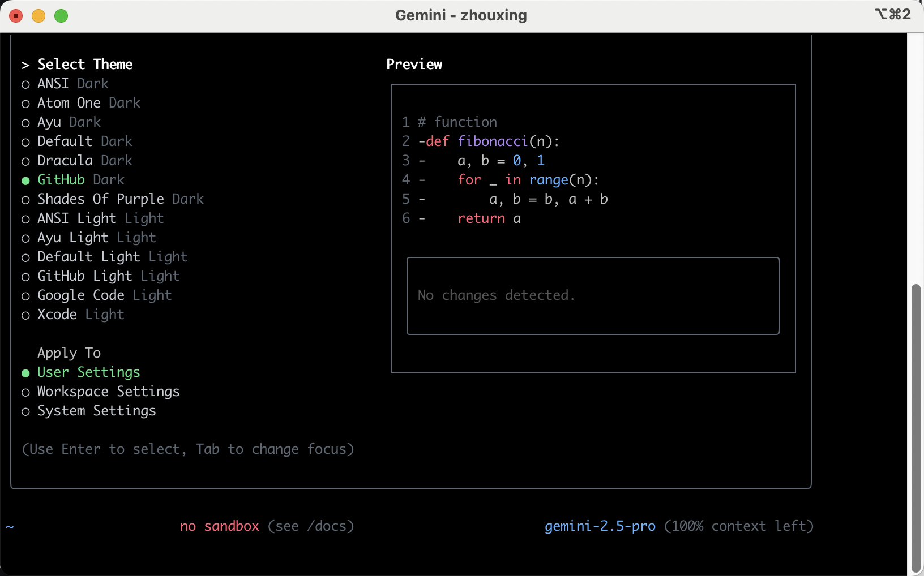Click the yellow minimize window button
Screen dimensions: 924x576
click(38, 16)
